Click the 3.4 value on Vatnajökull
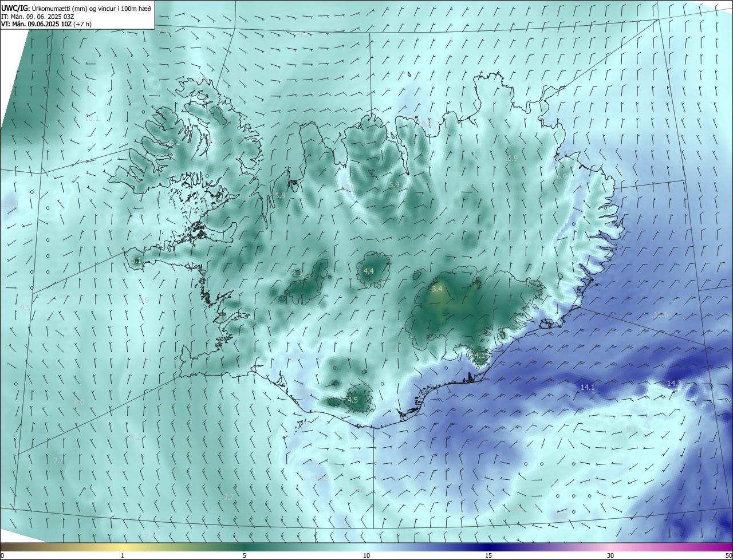This screenshot has width=733, height=560. pyautogui.click(x=437, y=289)
